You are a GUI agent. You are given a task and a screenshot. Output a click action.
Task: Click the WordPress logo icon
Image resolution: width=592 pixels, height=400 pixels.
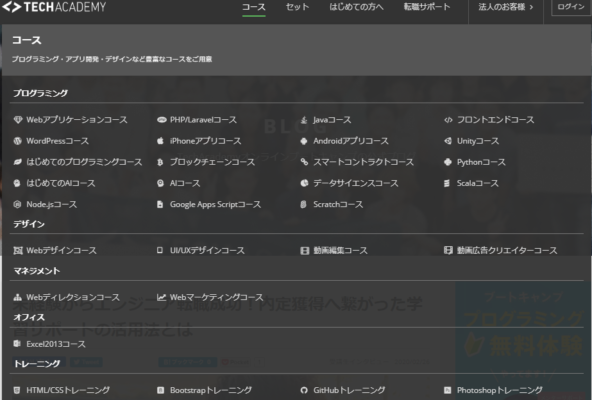click(17, 141)
